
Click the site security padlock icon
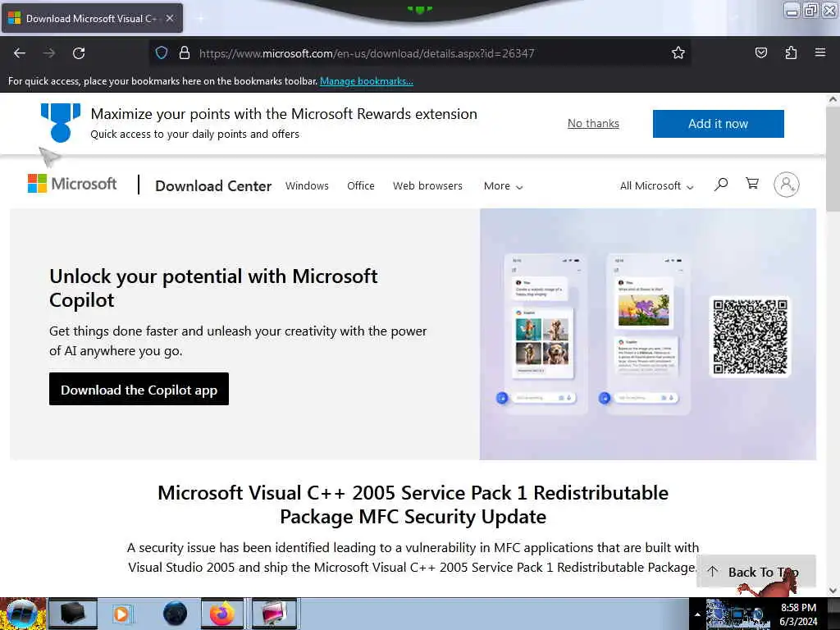click(185, 52)
